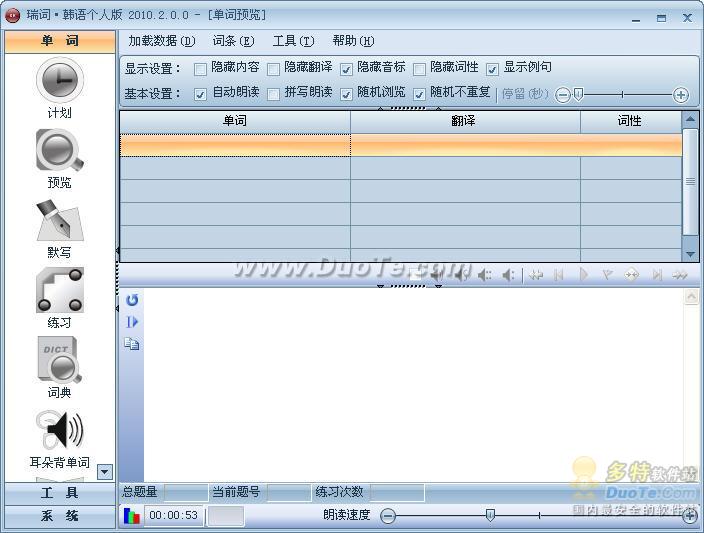The image size is (704, 533).
Task: Collapse the settings panel with splitter handle above table
Action: point(409,108)
